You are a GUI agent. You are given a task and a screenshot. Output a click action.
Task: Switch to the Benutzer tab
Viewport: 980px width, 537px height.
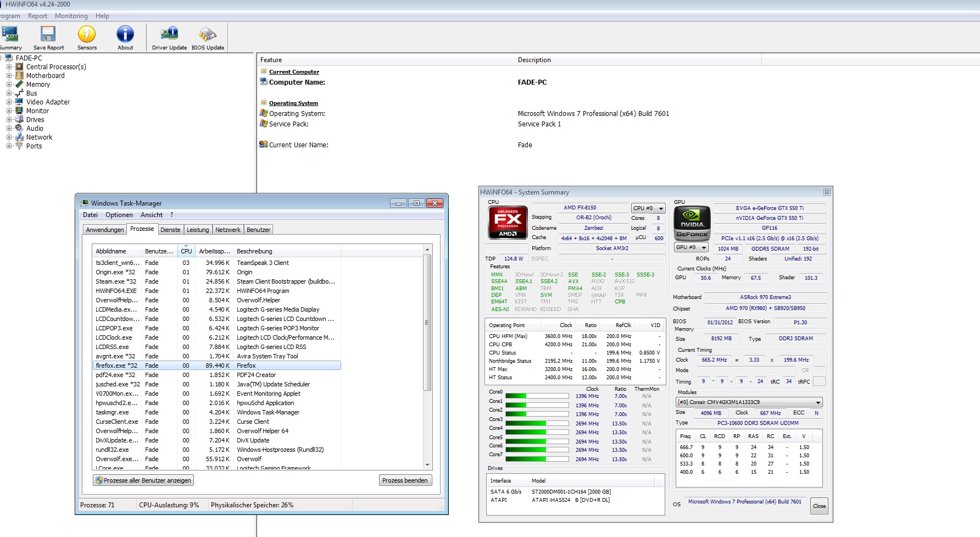pyautogui.click(x=258, y=230)
